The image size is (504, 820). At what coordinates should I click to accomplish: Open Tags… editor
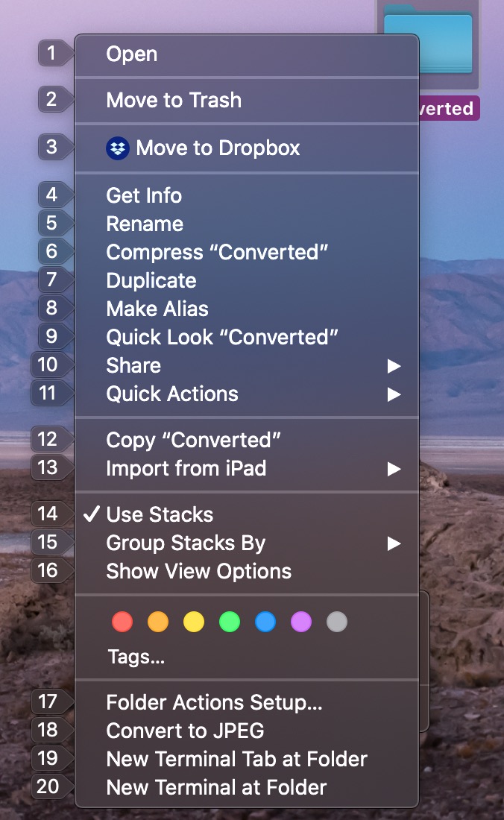tap(136, 657)
